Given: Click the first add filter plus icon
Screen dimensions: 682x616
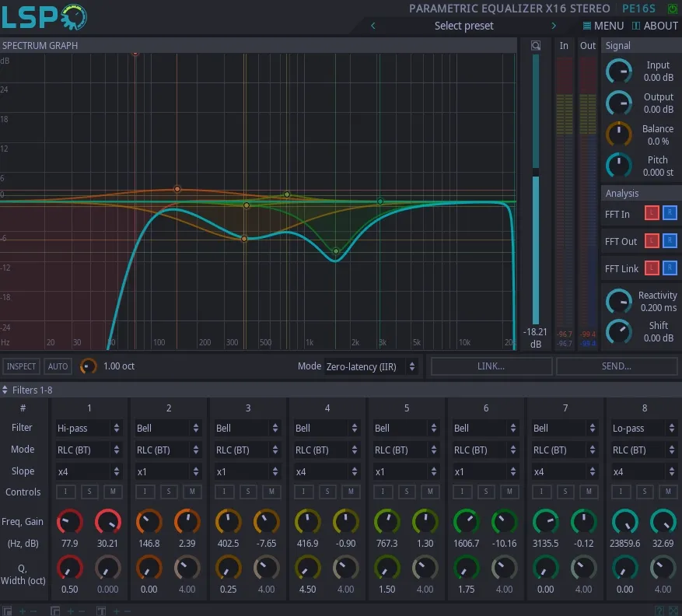Looking at the screenshot, I should 23,610.
